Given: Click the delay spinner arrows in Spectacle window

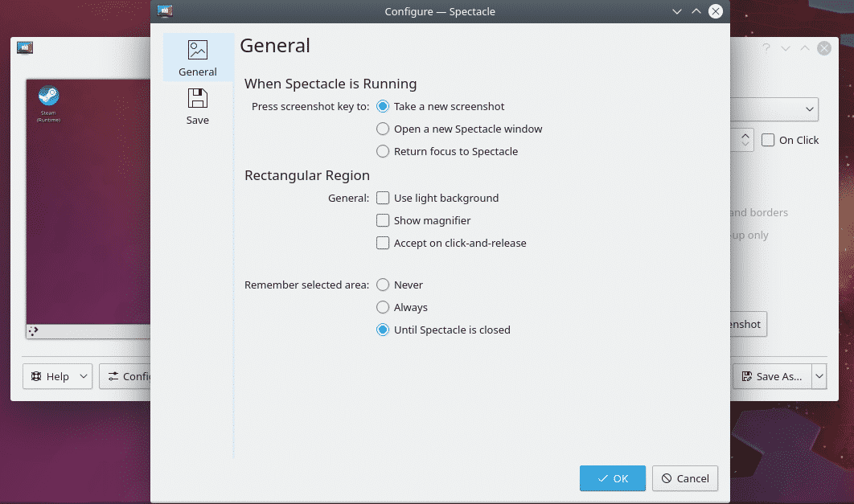Looking at the screenshot, I should pos(745,141).
